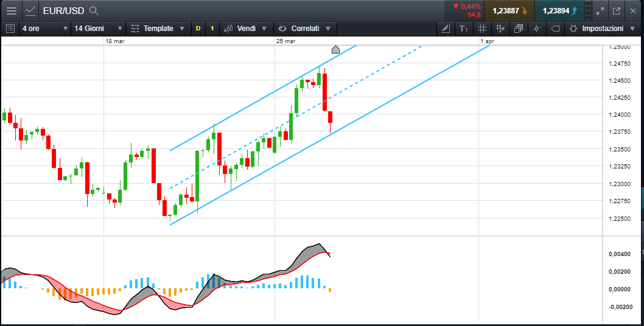Click the 1,22500 price axis label
Screen dimensions: 644x326
pos(621,218)
